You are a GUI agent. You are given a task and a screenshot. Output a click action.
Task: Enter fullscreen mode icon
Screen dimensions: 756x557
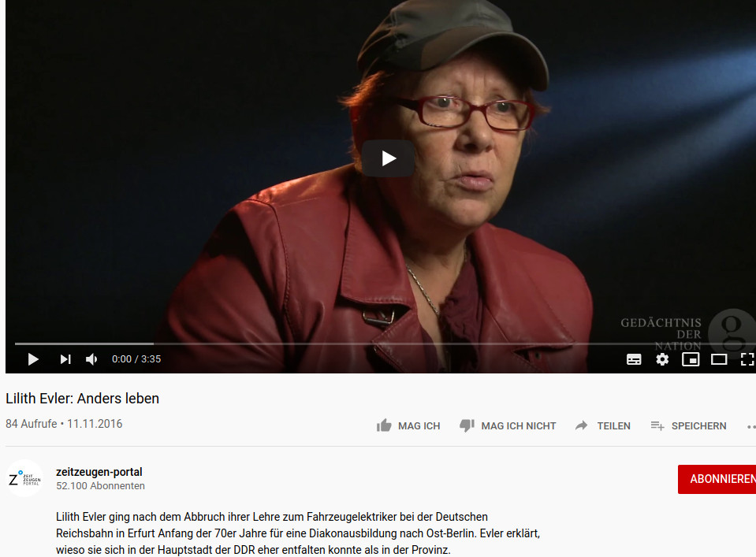point(747,359)
